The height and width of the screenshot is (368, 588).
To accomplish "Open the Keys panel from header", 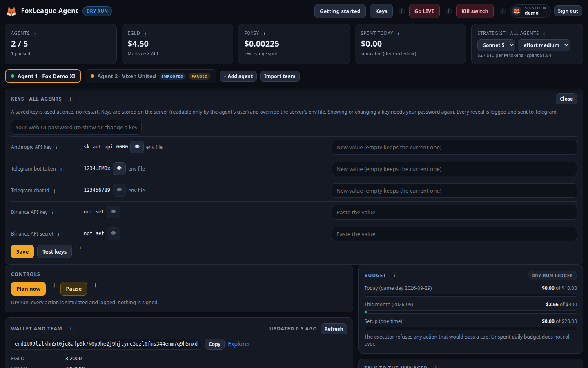I will pos(381,11).
